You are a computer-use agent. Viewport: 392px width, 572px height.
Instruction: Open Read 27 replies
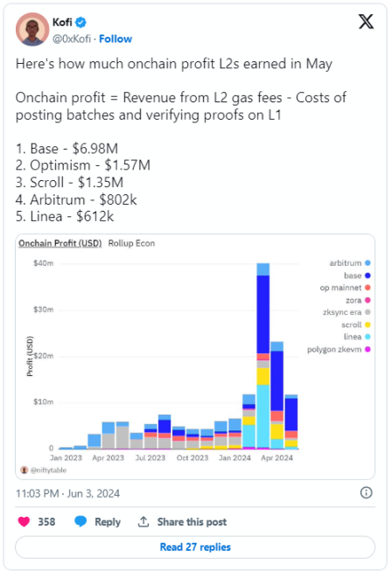195,548
